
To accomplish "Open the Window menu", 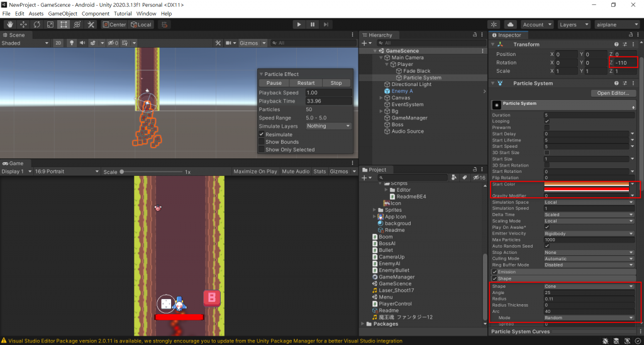I will point(146,14).
